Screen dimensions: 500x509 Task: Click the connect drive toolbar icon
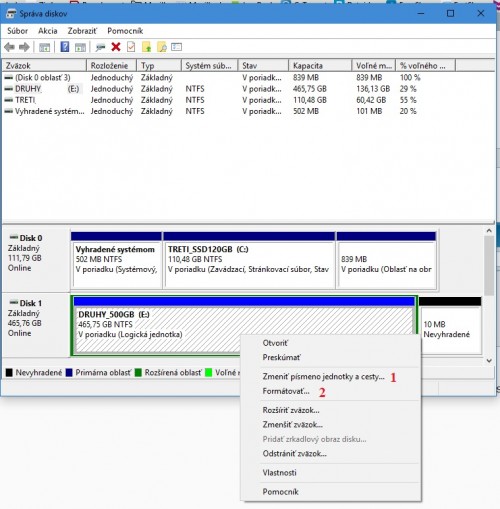point(100,47)
